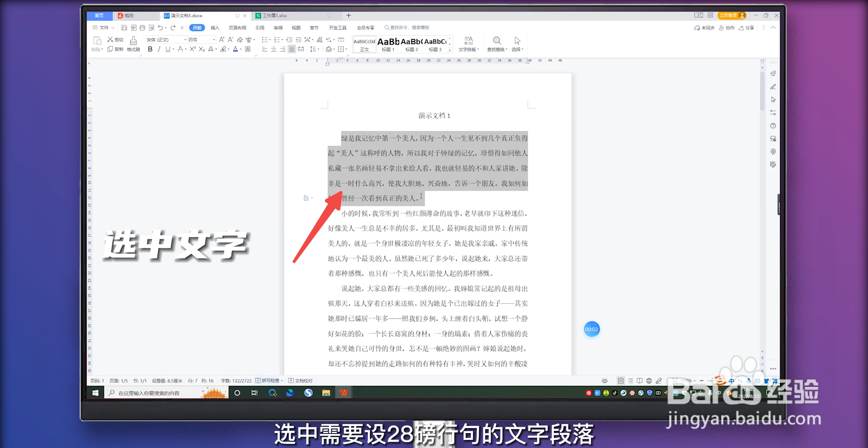
Task: Click the text typography (文字排版) icon
Action: tap(468, 44)
